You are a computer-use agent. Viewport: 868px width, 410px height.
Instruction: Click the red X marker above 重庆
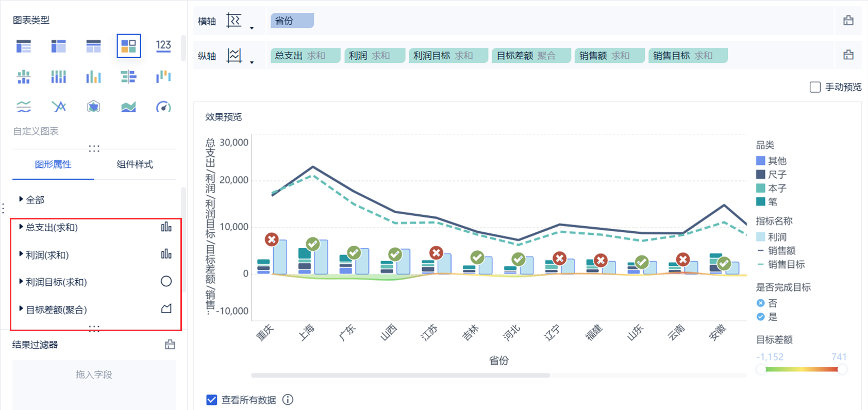(272, 239)
